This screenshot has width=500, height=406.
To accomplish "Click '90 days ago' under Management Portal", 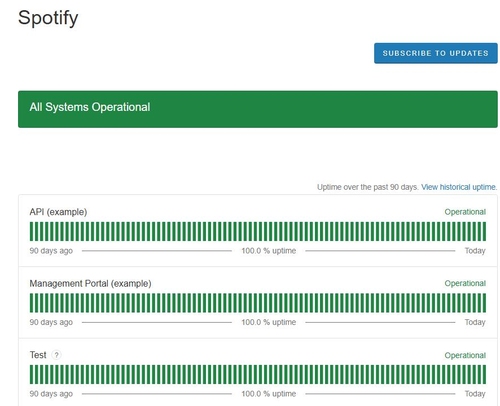I will [51, 322].
